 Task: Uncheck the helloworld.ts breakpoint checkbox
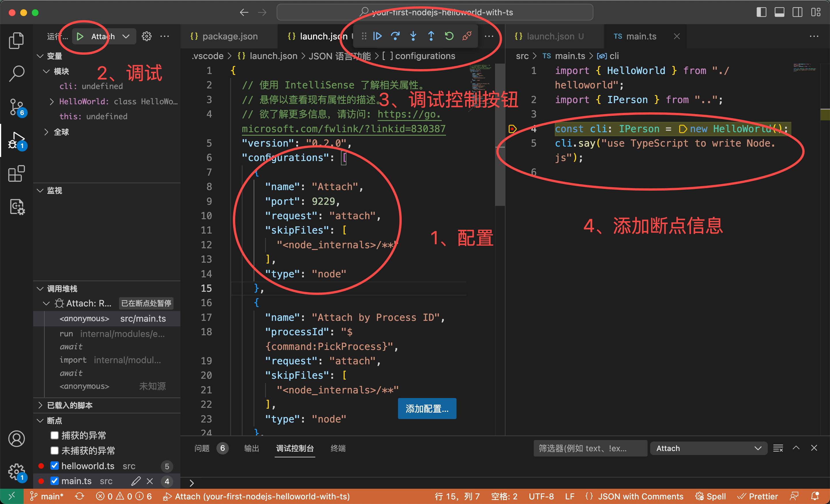(x=54, y=466)
